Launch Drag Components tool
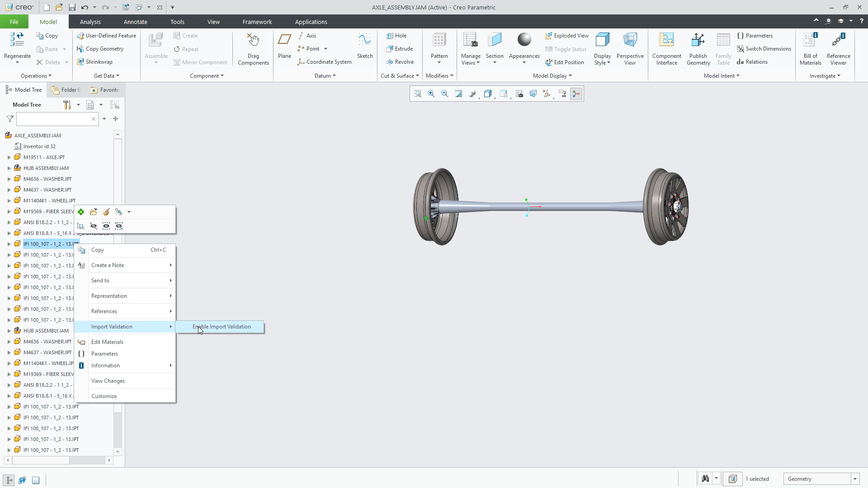Viewport: 868px width, 488px height. pos(253,49)
